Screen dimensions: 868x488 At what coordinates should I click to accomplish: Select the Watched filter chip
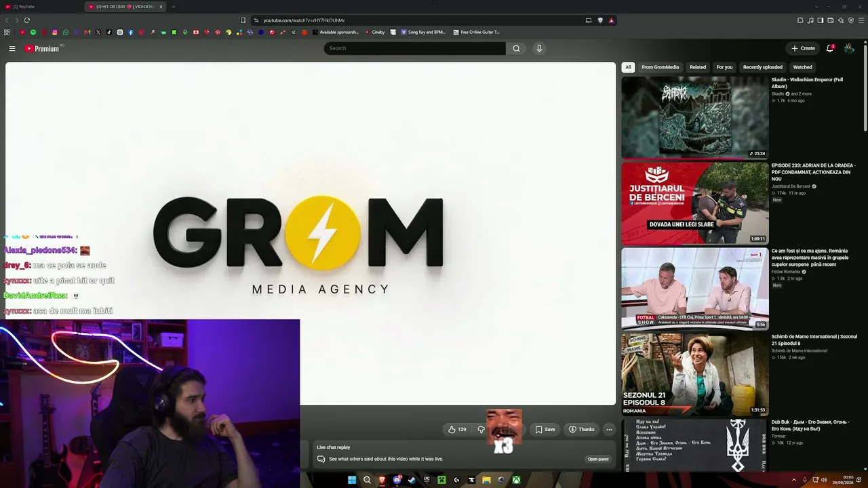[802, 67]
